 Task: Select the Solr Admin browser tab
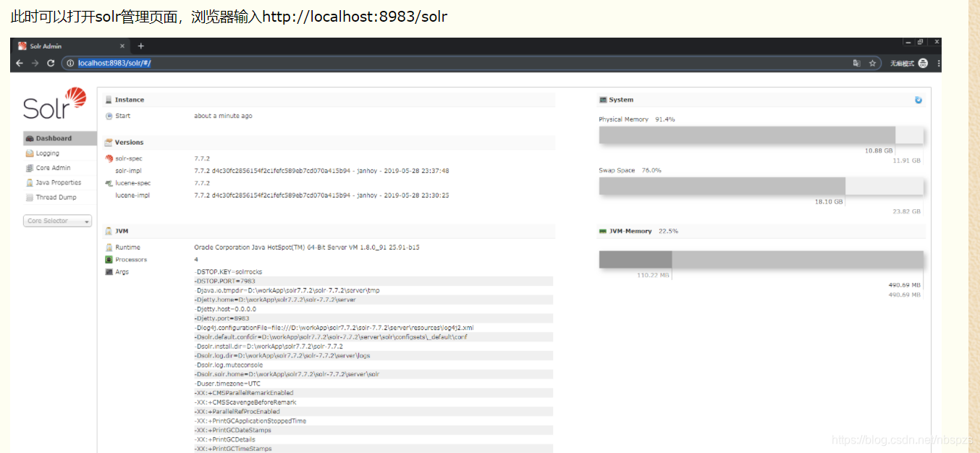pyautogui.click(x=70, y=46)
